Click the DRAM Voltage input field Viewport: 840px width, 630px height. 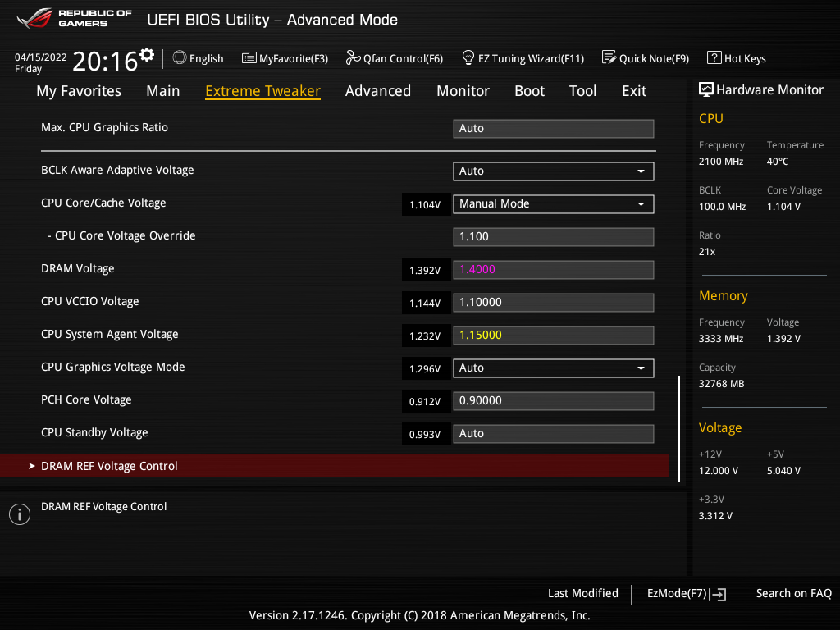554,269
